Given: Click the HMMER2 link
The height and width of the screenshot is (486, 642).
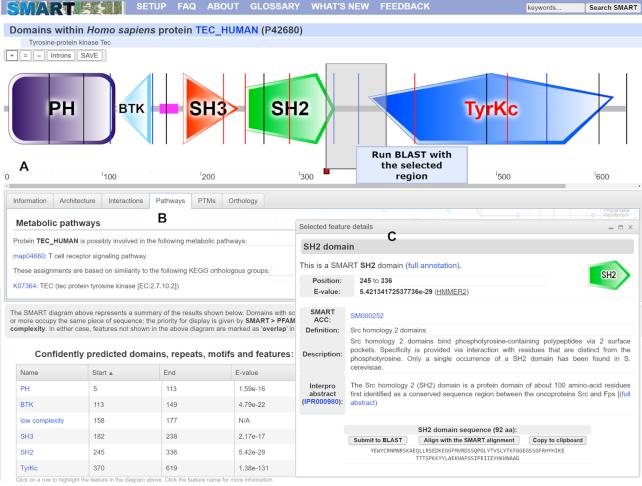Looking at the screenshot, I should click(x=452, y=292).
